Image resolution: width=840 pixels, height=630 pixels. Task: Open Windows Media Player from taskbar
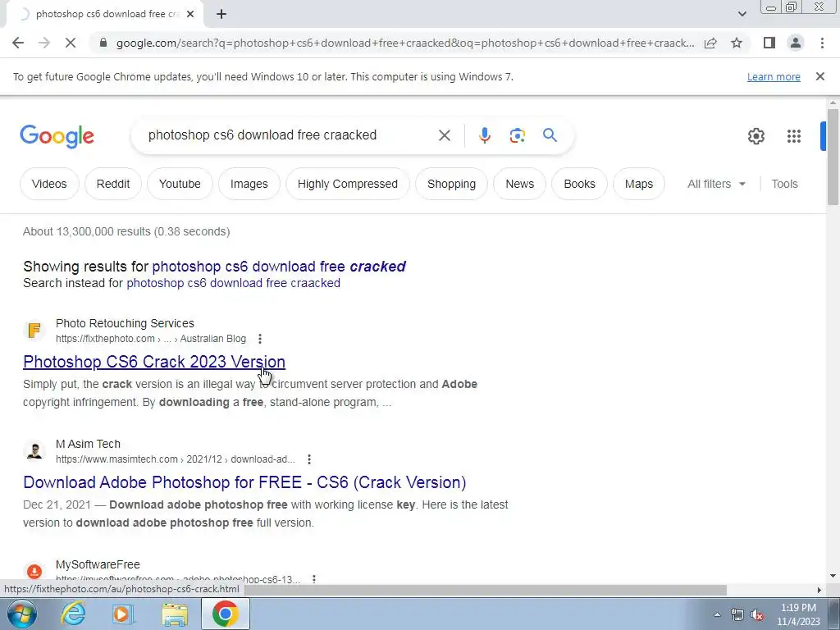(x=123, y=614)
